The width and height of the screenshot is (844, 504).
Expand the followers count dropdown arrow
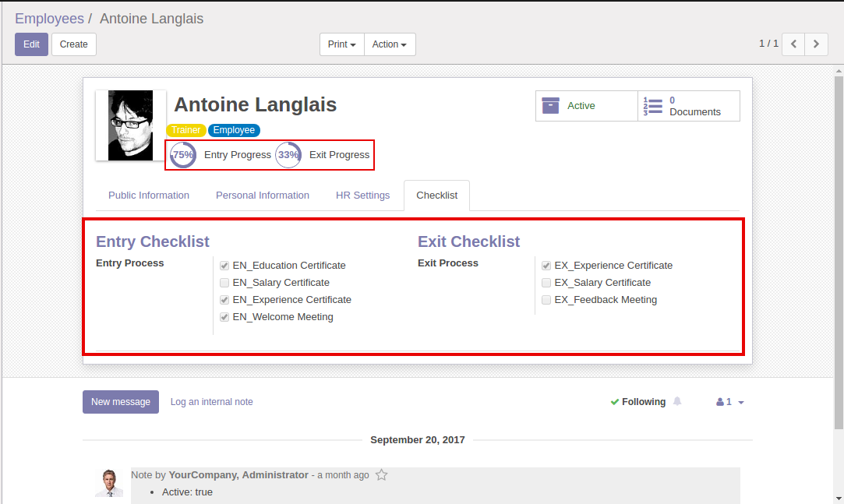pyautogui.click(x=740, y=403)
